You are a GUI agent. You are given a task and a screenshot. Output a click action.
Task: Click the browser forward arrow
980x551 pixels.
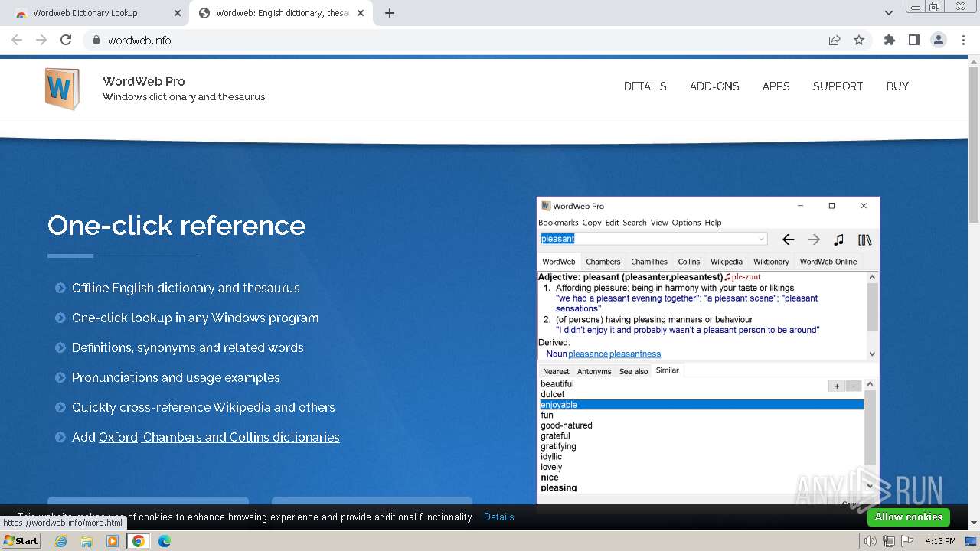(x=41, y=40)
